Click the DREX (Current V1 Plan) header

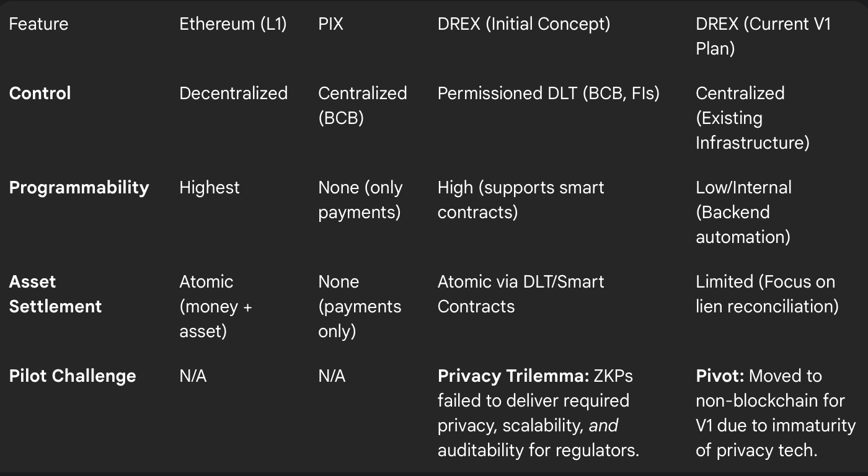point(763,37)
